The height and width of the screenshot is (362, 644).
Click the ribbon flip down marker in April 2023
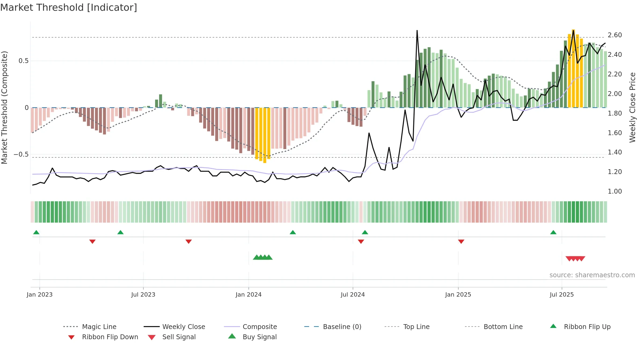pos(92,242)
